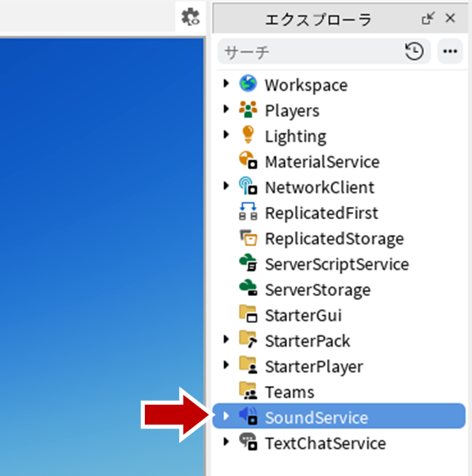472x476 pixels.
Task: Click the SoundService speaker icon
Action: coord(248,416)
